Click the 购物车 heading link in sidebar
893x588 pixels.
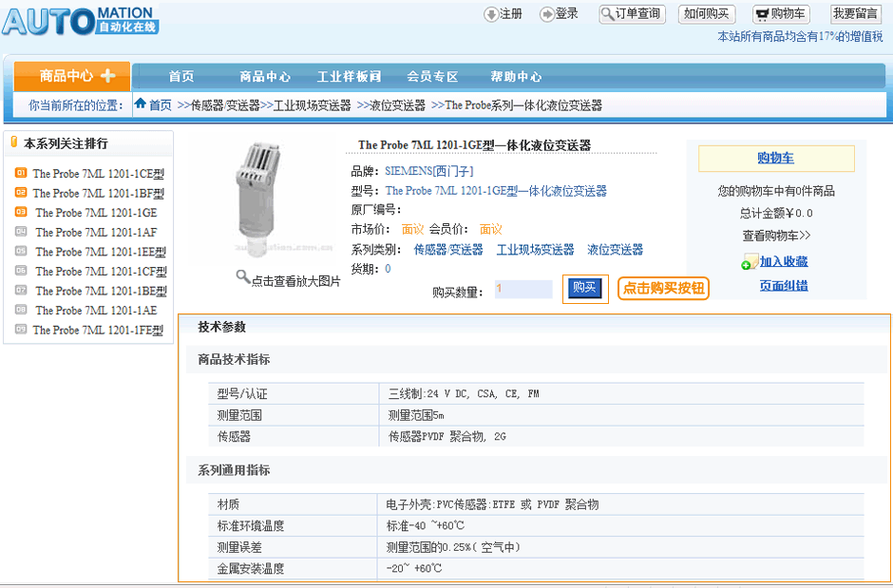point(776,159)
